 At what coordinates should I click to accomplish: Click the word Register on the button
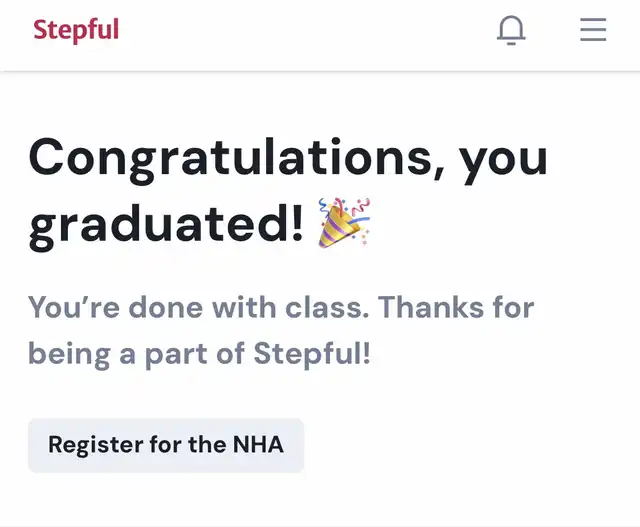[x=95, y=445]
